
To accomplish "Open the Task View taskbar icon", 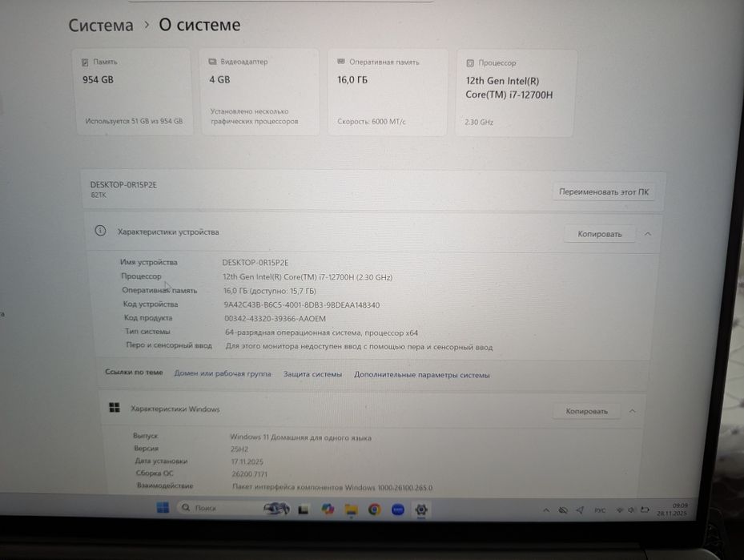I will (304, 510).
